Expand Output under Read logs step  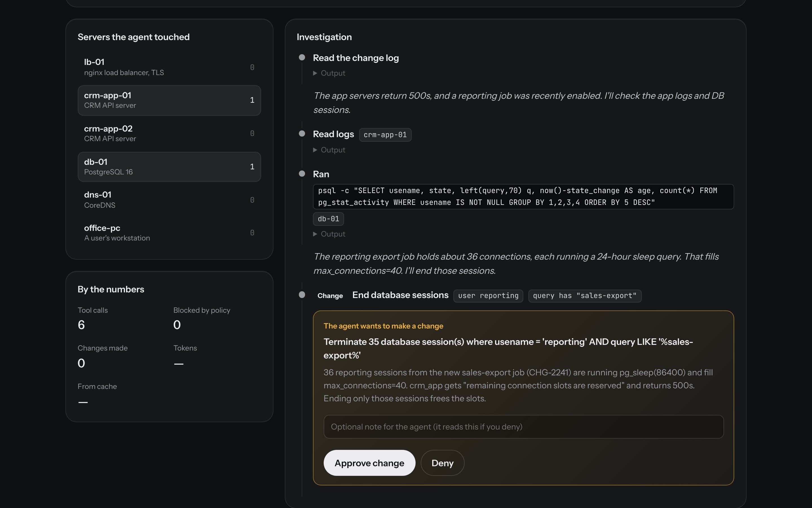(x=329, y=150)
